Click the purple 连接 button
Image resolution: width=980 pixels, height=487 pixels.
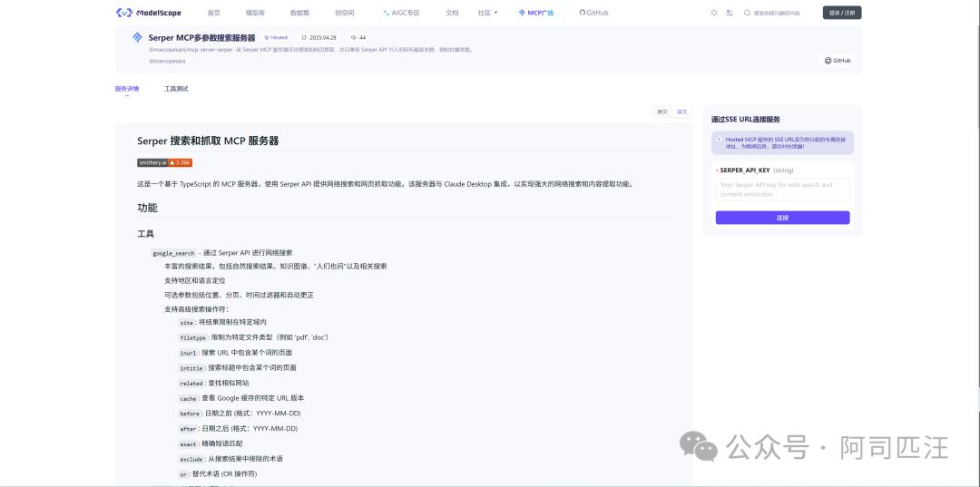782,218
